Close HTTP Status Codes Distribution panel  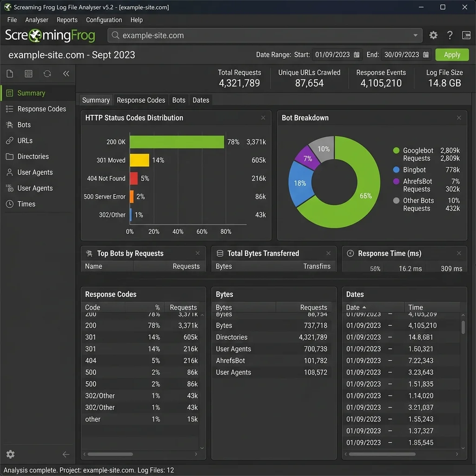tap(263, 118)
